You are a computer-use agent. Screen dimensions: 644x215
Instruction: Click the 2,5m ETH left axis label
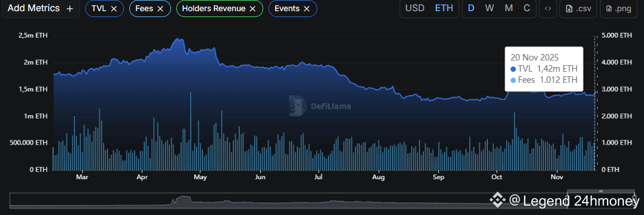(x=33, y=36)
